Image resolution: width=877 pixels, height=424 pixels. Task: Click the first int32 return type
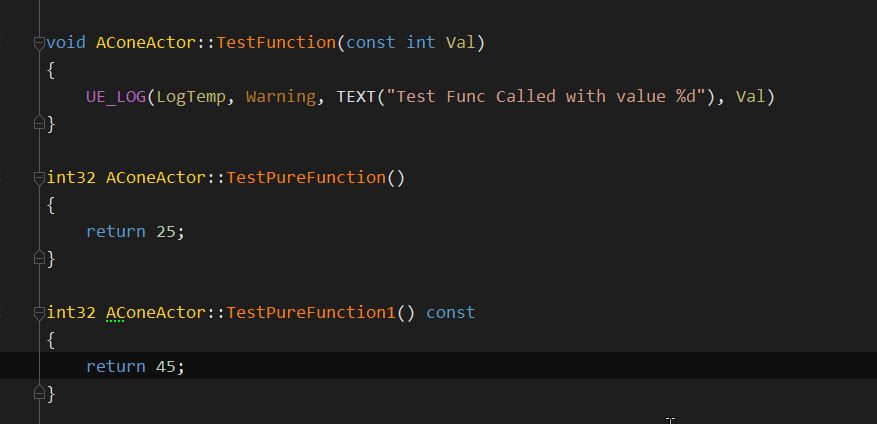[x=71, y=178]
